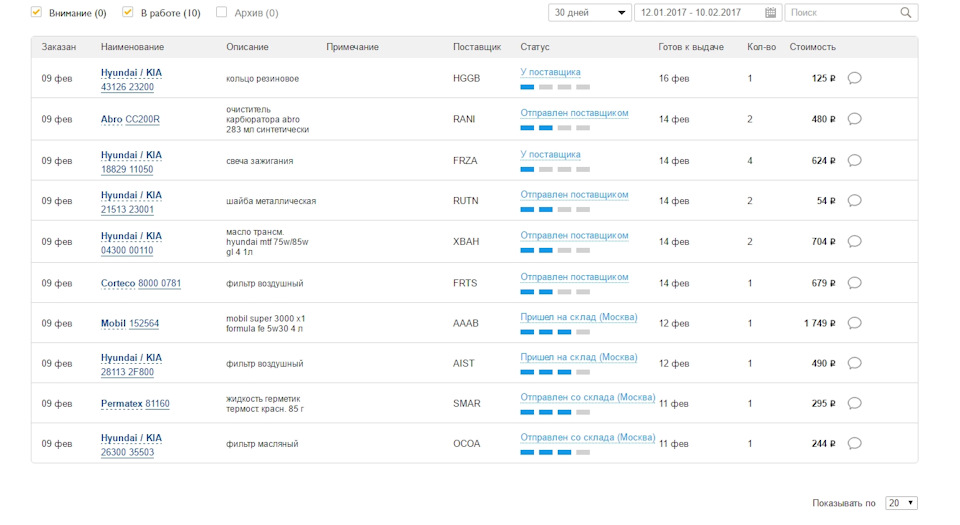Open comment bubble for 21513 23001 row
This screenshot has width=960, height=525.
[855, 201]
